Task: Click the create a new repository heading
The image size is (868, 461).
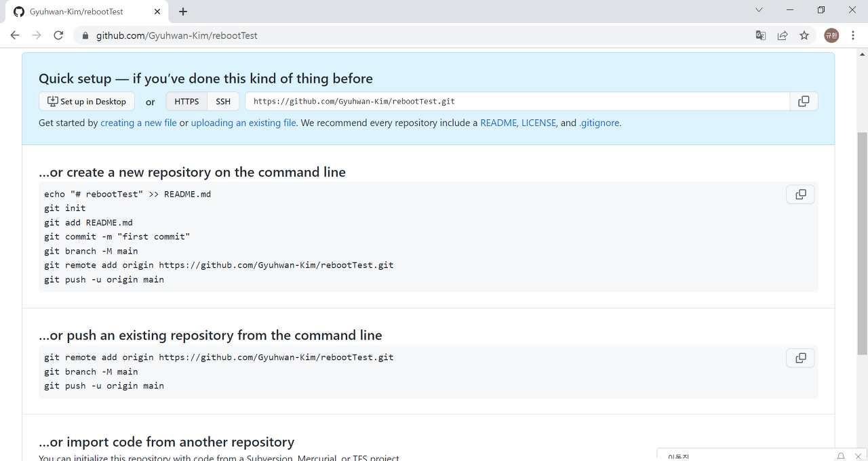Action: [x=192, y=172]
